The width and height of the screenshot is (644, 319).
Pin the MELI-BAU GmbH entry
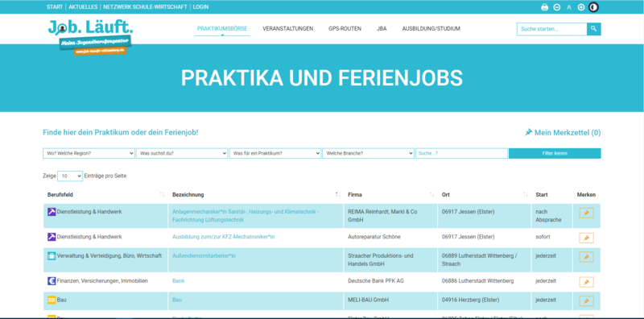coord(587,301)
